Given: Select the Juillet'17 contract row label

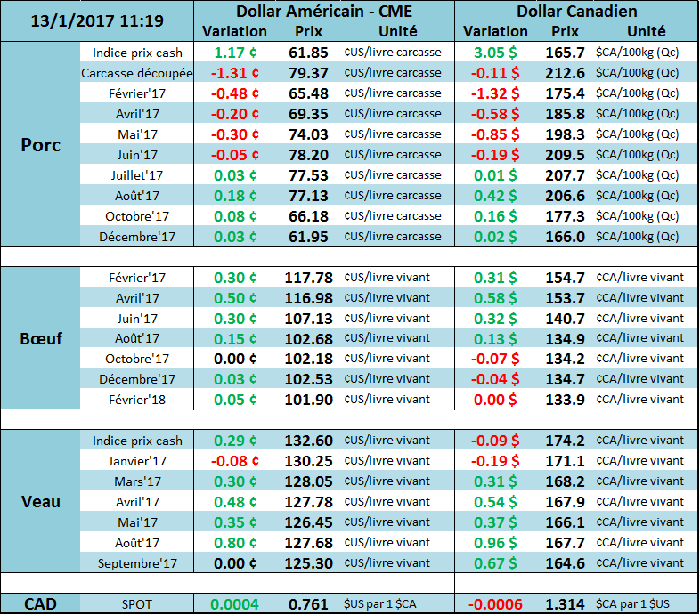Looking at the screenshot, I should coord(137,175).
